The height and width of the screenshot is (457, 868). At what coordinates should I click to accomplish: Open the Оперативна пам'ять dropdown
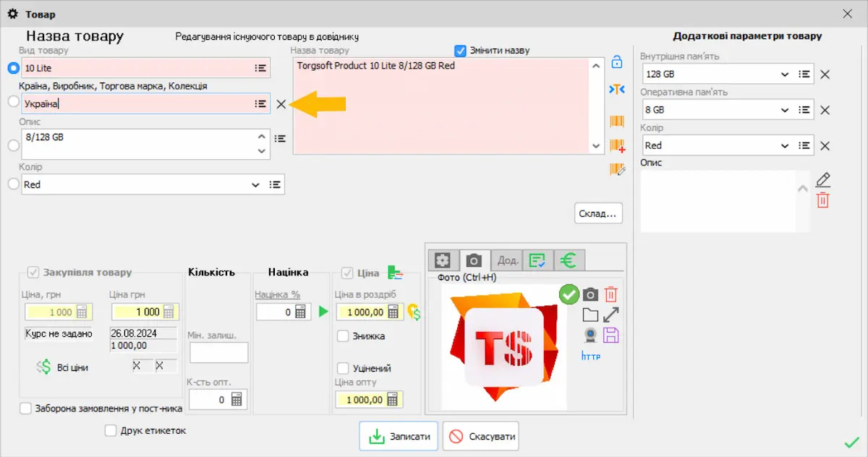coord(785,110)
